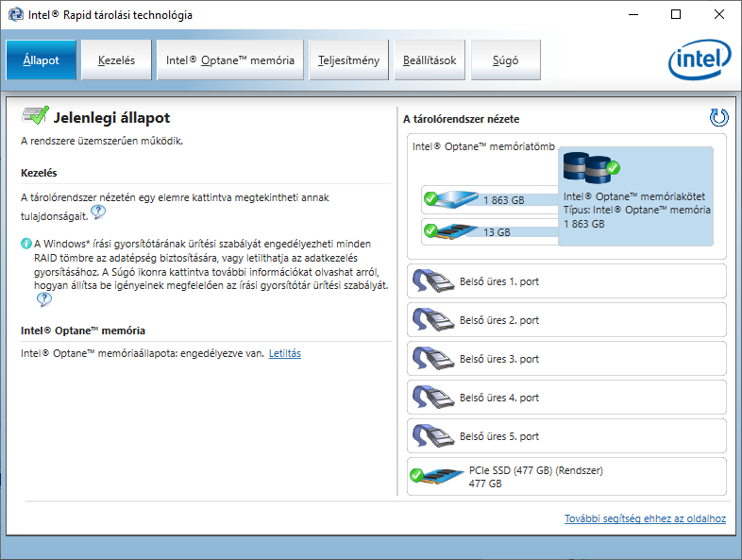Click the Optane memory volume database icon
This screenshot has height=560, width=742.
click(592, 168)
